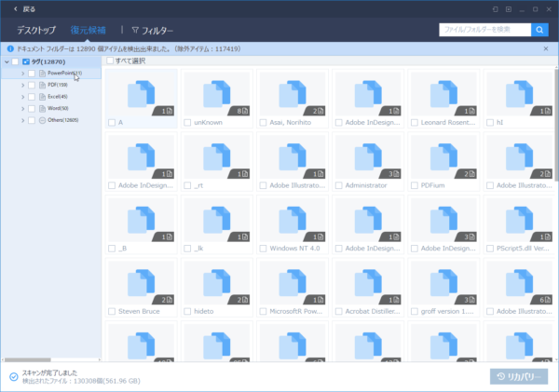Viewport: 559px width, 392px height.
Task: Check the Word(50) checkbox
Action: pyautogui.click(x=32, y=108)
